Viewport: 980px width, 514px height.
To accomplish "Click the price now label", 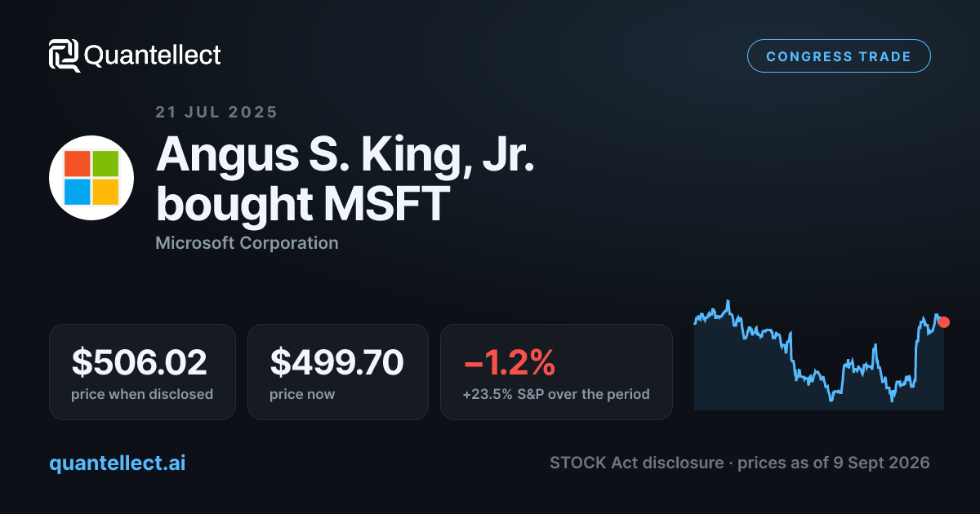I will pyautogui.click(x=302, y=394).
